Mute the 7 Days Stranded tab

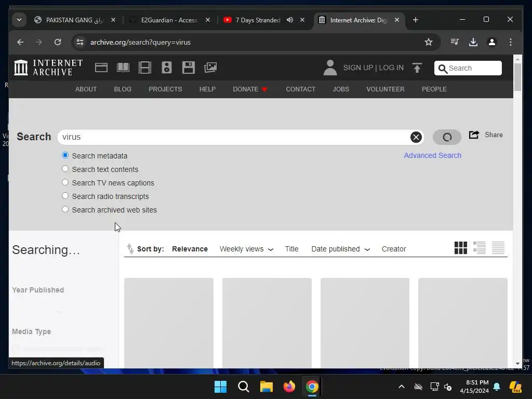point(290,20)
